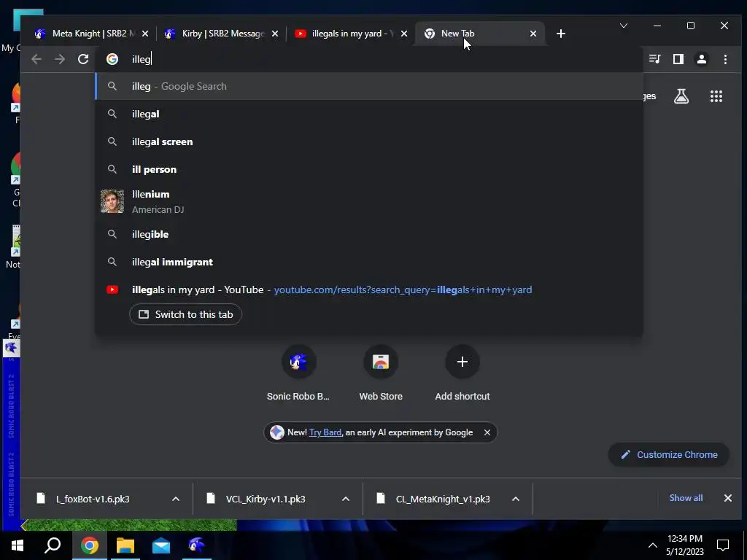The width and height of the screenshot is (747, 560).
Task: Expand options for CL_MetaKnight_v1.pk3 download
Action: pyautogui.click(x=516, y=499)
